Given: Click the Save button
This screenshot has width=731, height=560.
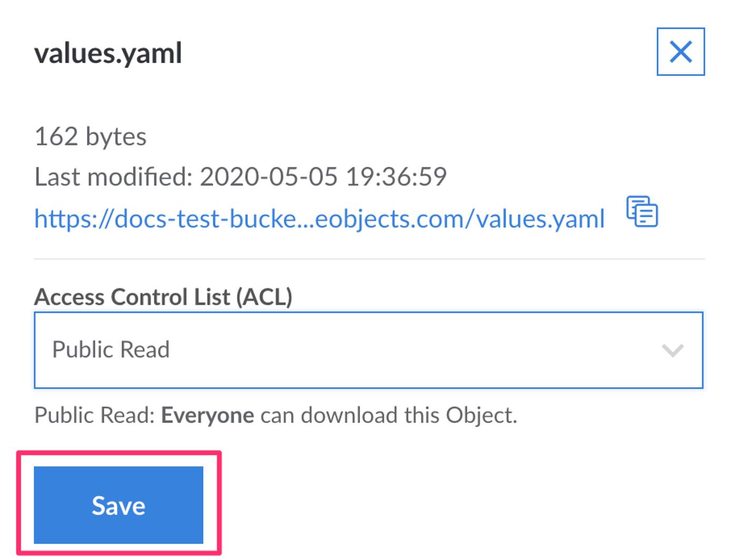Looking at the screenshot, I should [x=118, y=506].
